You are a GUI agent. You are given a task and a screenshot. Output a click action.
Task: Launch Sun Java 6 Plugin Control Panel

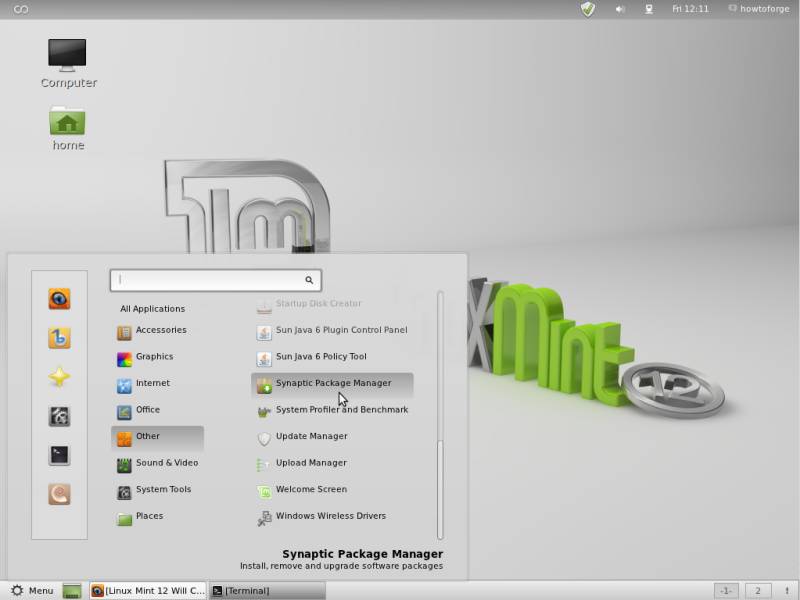332,331
